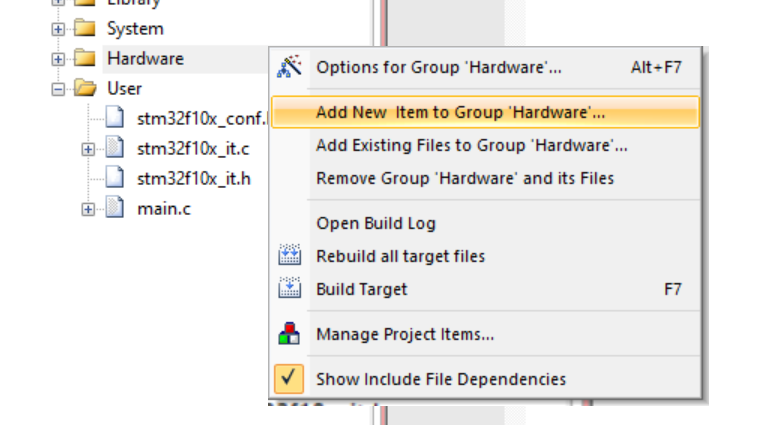Collapse the User group tree node
758x425 pixels.
[x=59, y=88]
